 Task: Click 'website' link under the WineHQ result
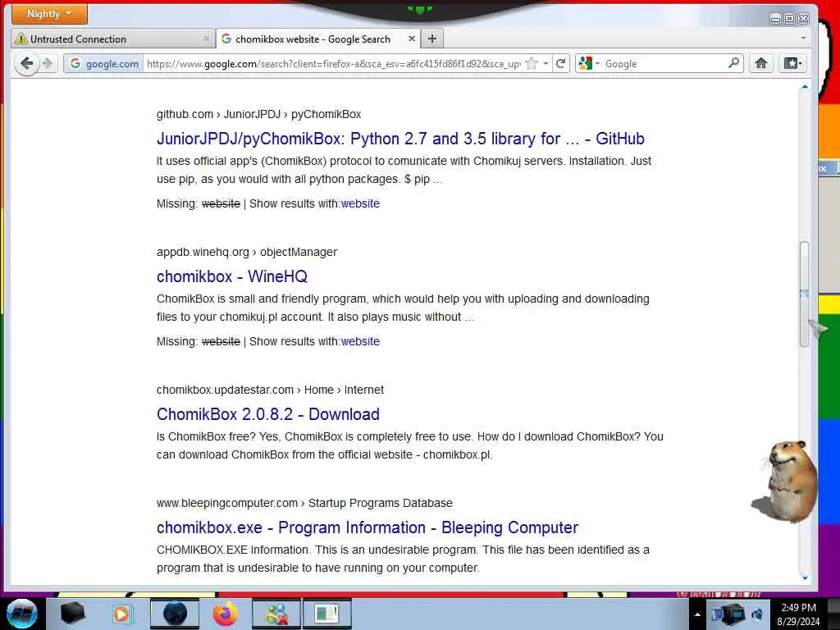point(360,341)
